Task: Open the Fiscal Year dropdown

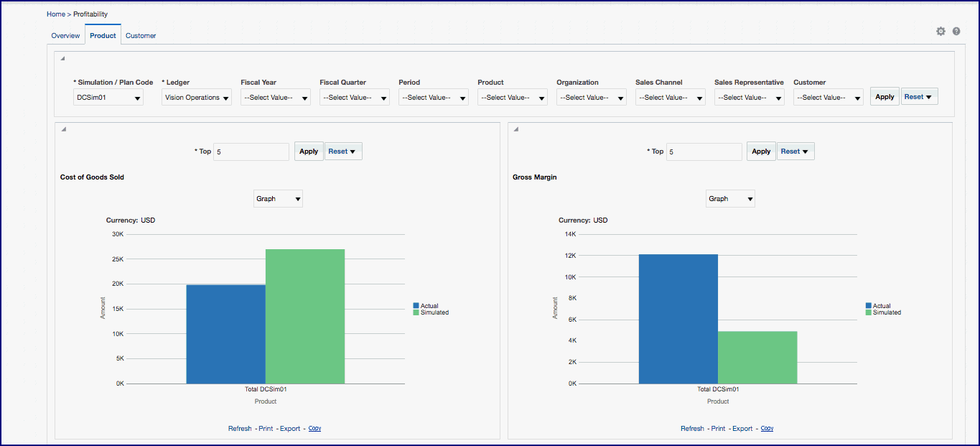Action: pyautogui.click(x=276, y=98)
